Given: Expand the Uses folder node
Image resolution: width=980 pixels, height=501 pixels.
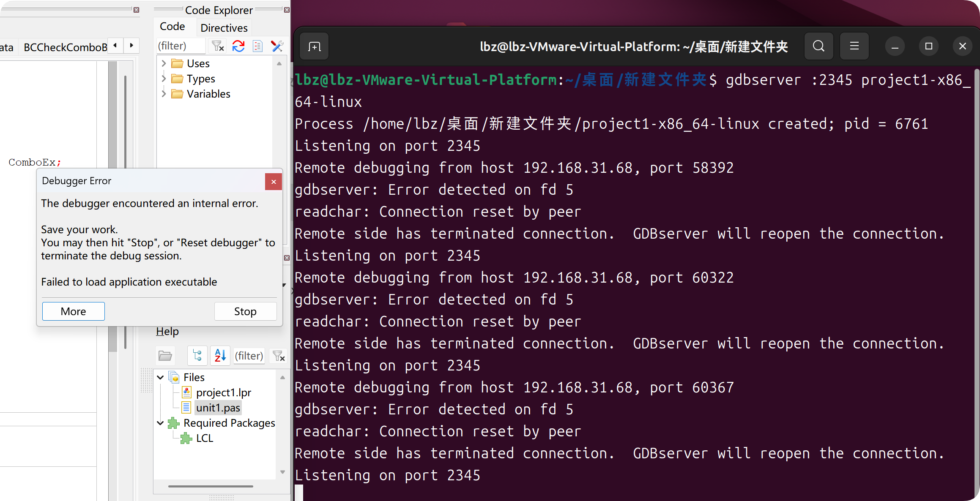Looking at the screenshot, I should point(164,63).
